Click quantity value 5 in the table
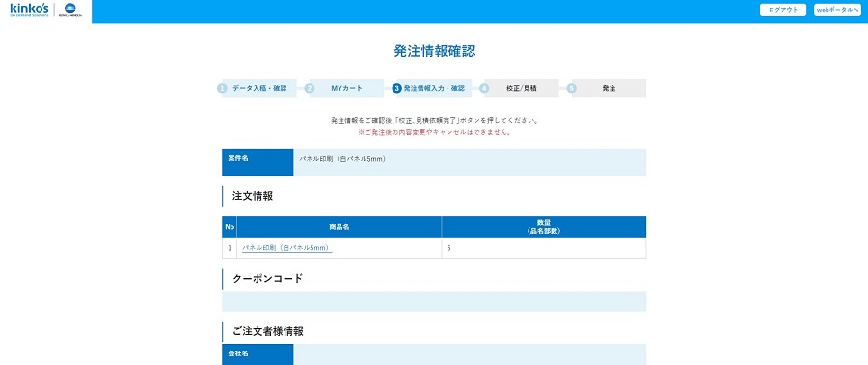Screen dimensions: 868x365 coord(448,248)
